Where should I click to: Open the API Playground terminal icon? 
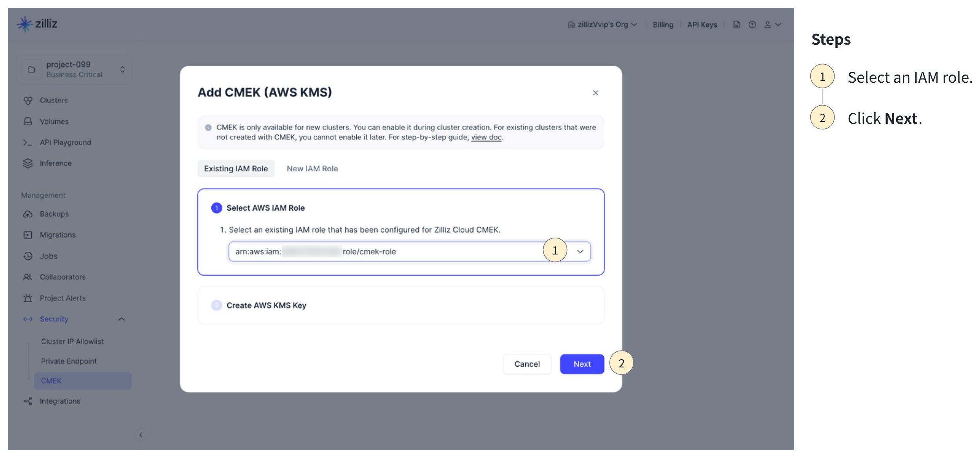[x=27, y=143]
